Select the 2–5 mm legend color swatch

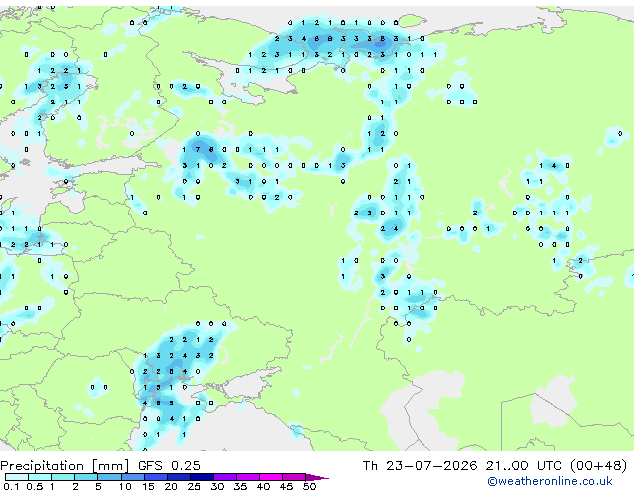[86, 477]
